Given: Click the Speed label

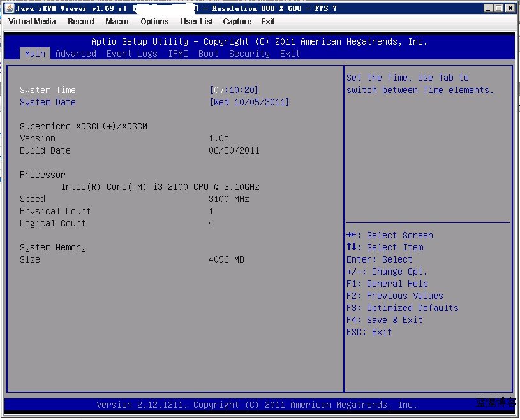Looking at the screenshot, I should click(x=33, y=199).
